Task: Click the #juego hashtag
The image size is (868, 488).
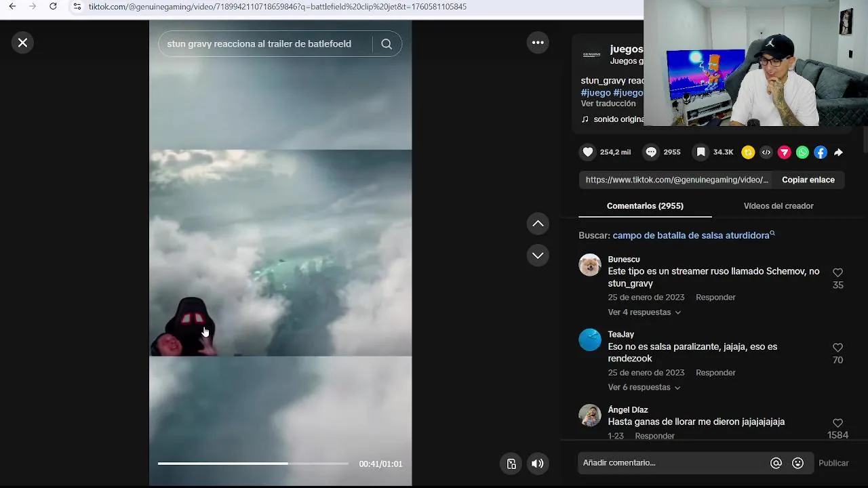Action: click(x=596, y=93)
